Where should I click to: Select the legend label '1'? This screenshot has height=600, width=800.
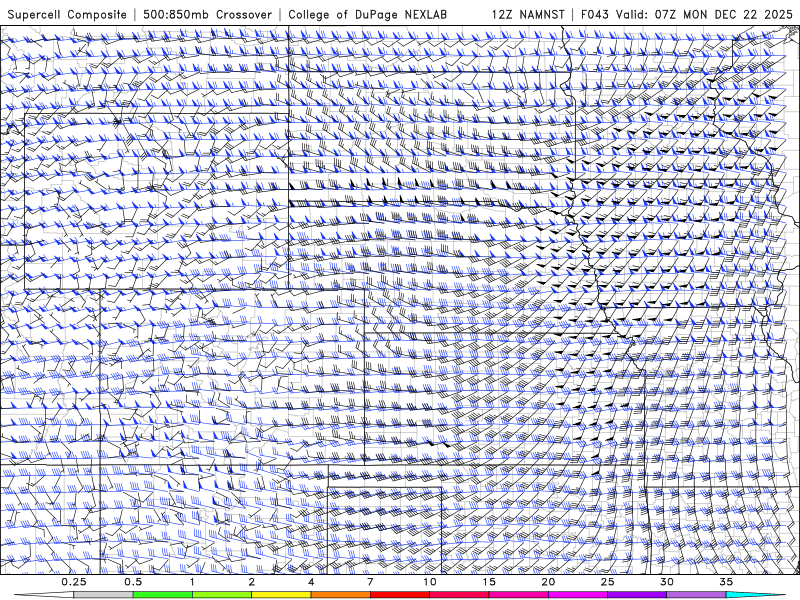(x=192, y=582)
